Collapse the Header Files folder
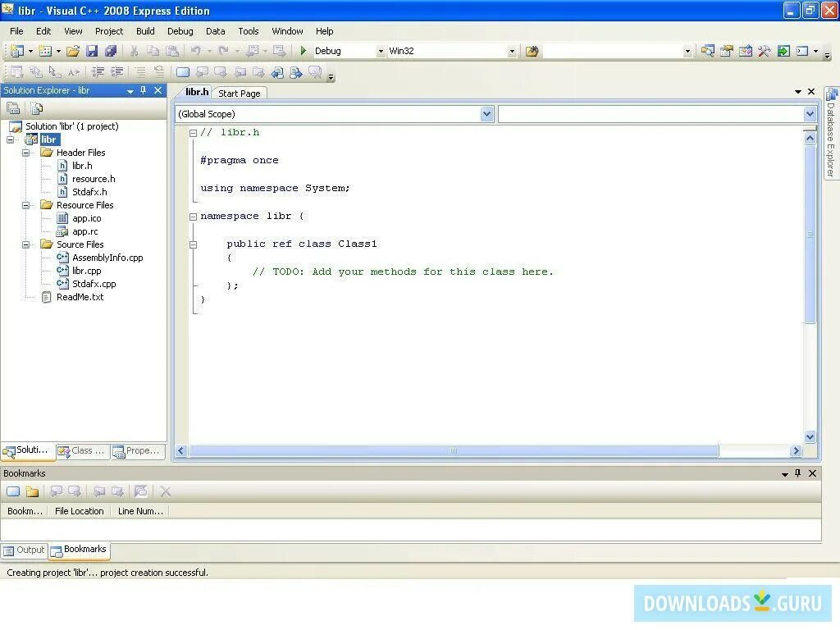The width and height of the screenshot is (840, 630). [x=25, y=153]
